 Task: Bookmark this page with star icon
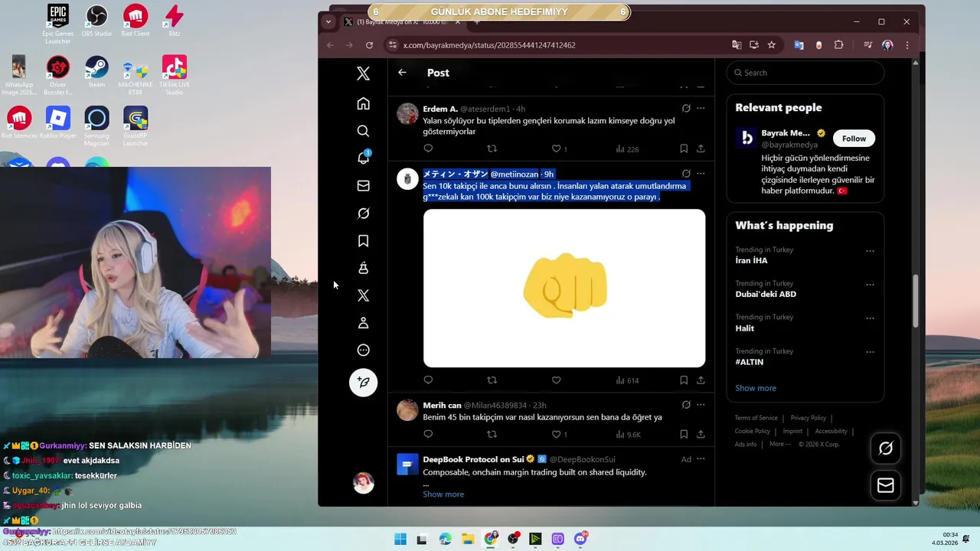pos(771,45)
